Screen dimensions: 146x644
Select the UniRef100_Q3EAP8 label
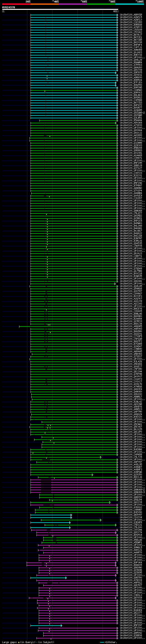click(131, 522)
